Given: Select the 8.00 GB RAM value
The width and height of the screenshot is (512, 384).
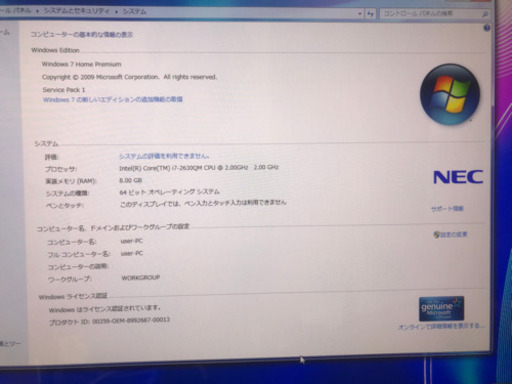Looking at the screenshot, I should click(130, 180).
